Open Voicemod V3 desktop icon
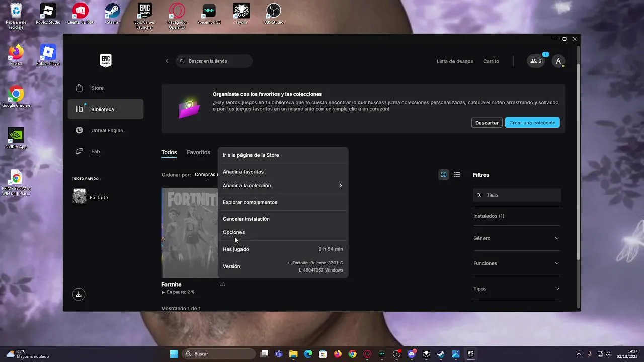Screen dimensions: 644x362 tap(209, 14)
